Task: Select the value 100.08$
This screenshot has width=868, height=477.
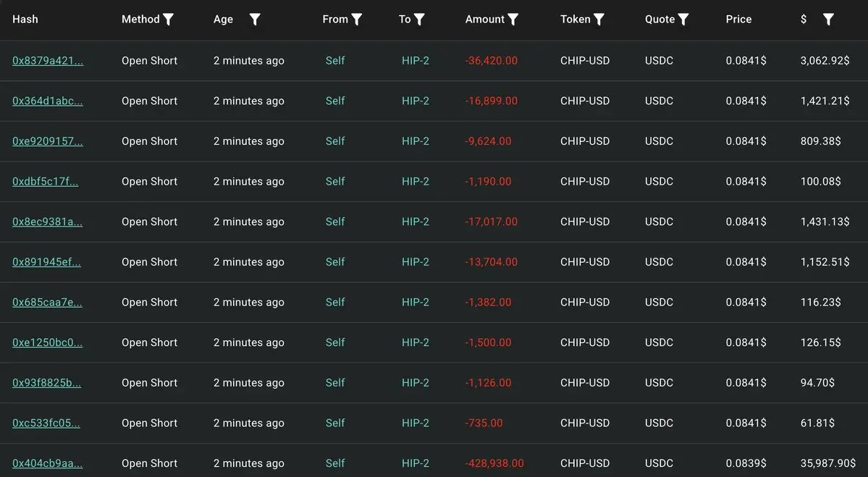Action: pos(820,182)
